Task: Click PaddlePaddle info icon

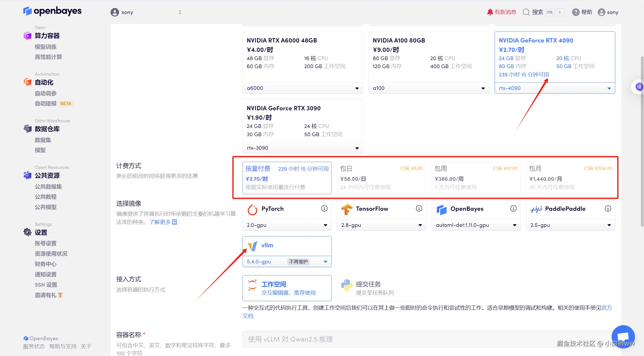Action: 608,208
